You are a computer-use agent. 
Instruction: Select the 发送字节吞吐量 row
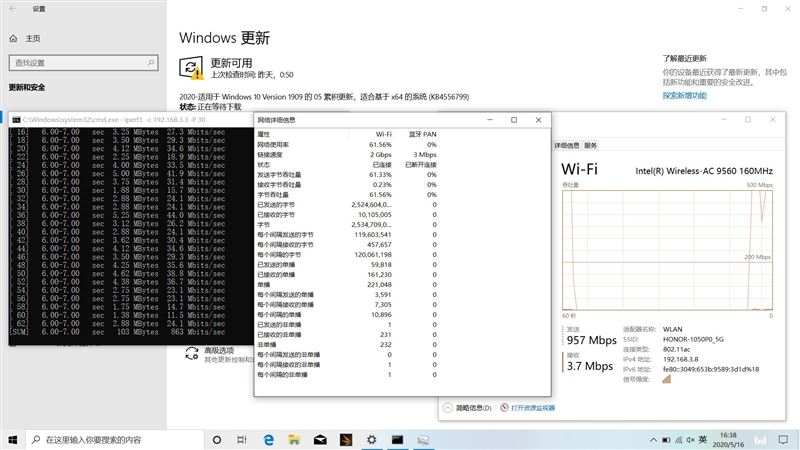[347, 174]
